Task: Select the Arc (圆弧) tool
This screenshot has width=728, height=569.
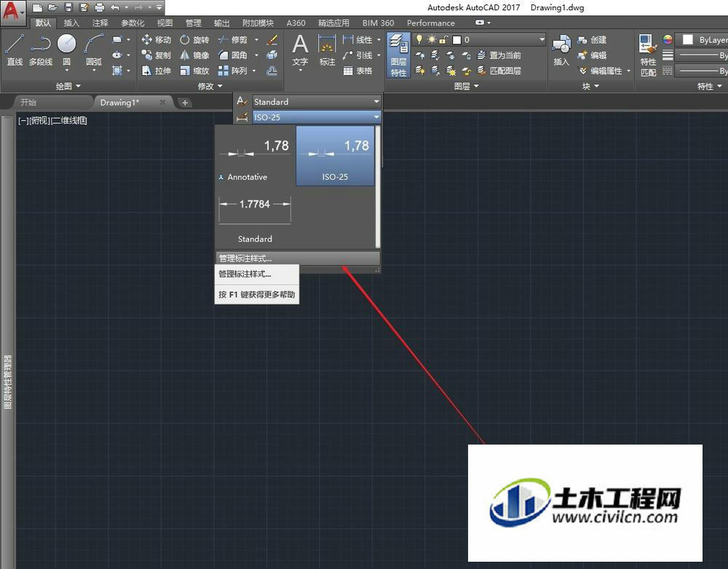Action: pyautogui.click(x=93, y=49)
